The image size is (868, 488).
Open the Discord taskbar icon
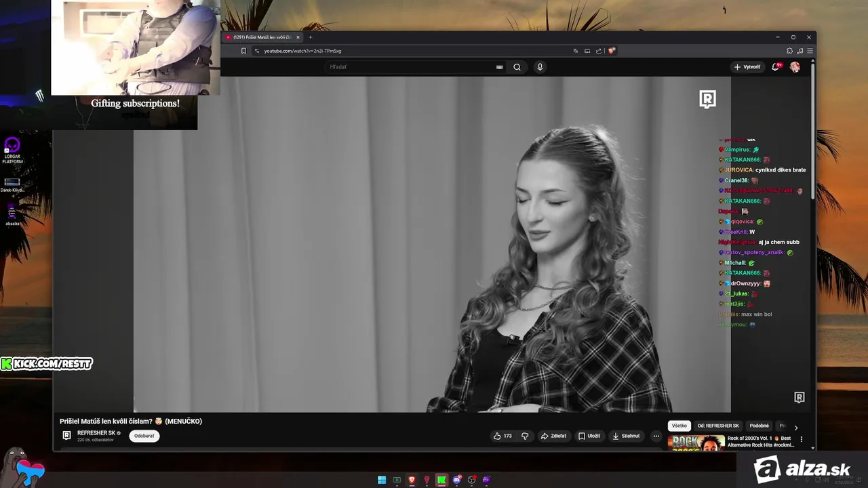[457, 480]
